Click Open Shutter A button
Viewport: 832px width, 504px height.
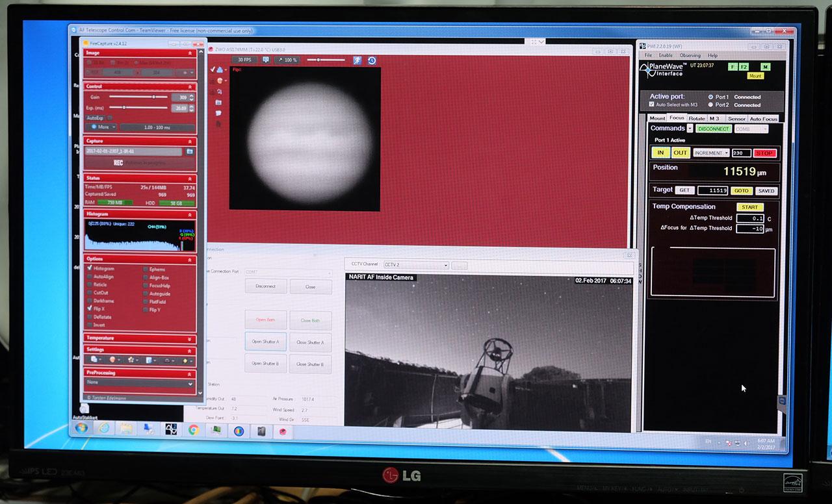tap(265, 342)
